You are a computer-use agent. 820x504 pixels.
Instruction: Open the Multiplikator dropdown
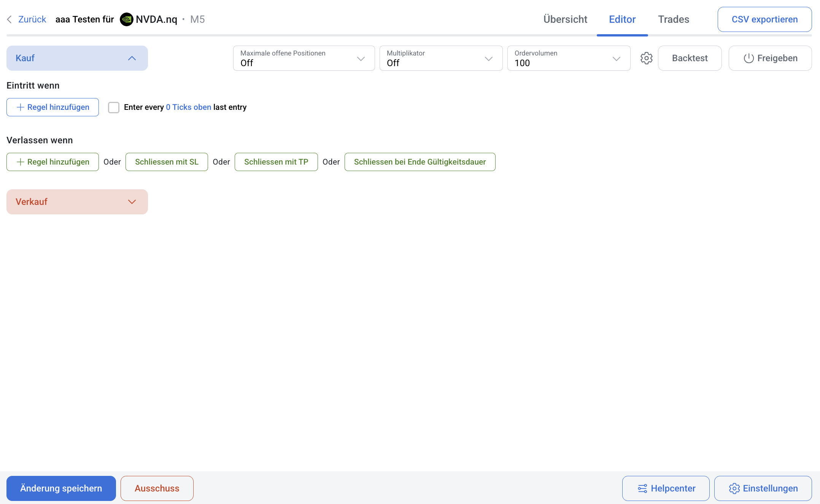tap(441, 58)
